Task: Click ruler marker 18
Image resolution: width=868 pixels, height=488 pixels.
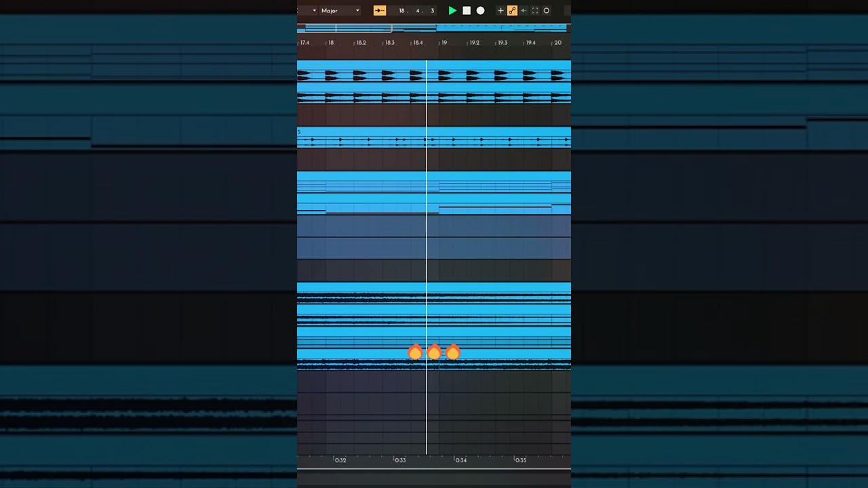Action: pyautogui.click(x=330, y=43)
